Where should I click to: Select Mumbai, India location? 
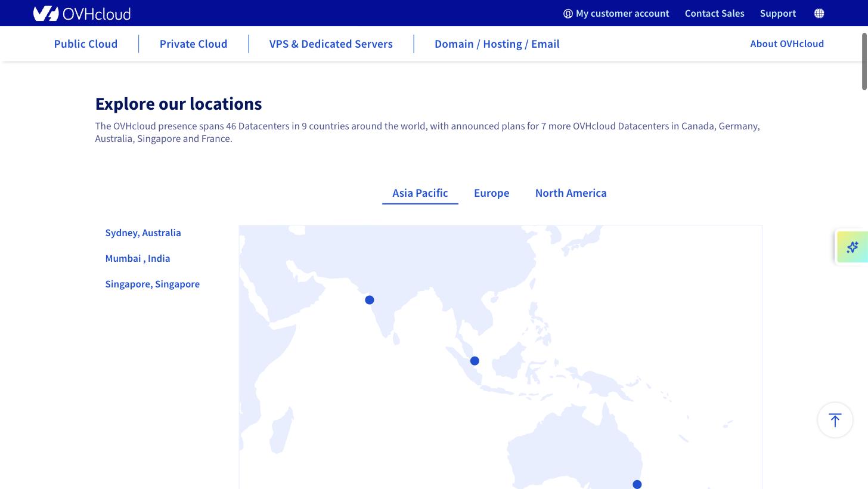138,258
